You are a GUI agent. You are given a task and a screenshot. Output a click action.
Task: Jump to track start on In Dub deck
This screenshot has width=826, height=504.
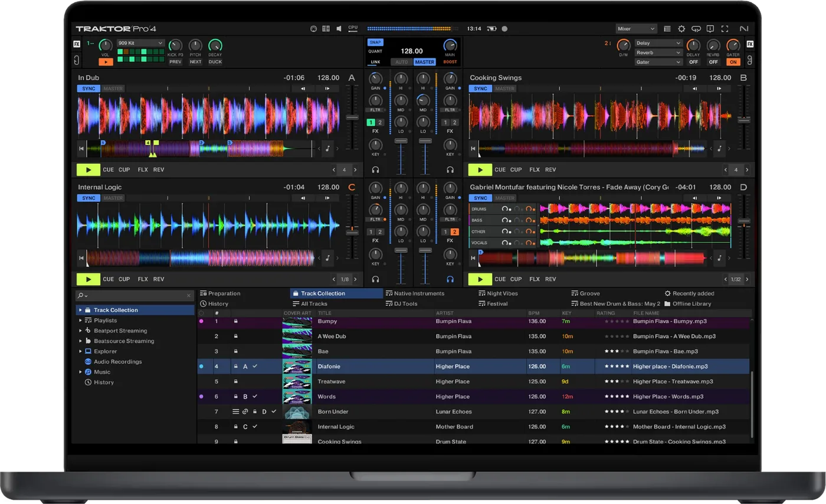coord(81,149)
